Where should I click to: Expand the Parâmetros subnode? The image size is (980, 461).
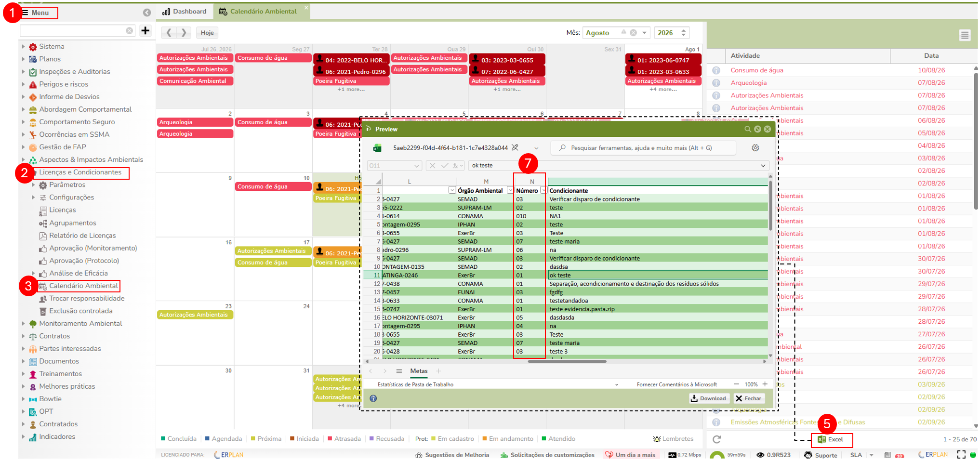33,185
